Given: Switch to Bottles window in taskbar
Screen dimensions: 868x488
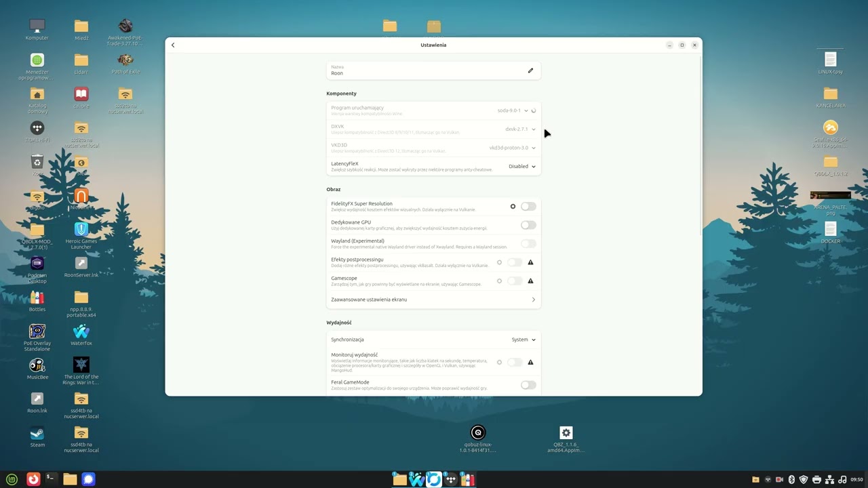Looking at the screenshot, I should tap(467, 479).
